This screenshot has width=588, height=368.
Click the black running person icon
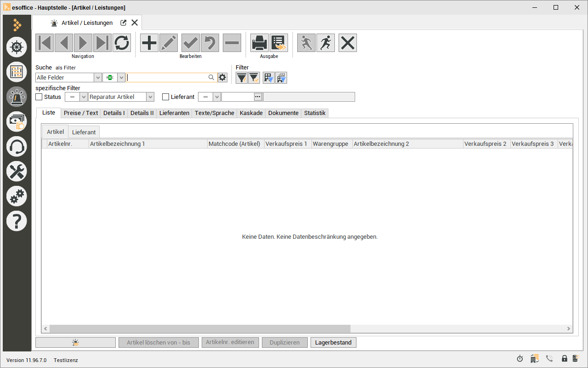tap(326, 43)
